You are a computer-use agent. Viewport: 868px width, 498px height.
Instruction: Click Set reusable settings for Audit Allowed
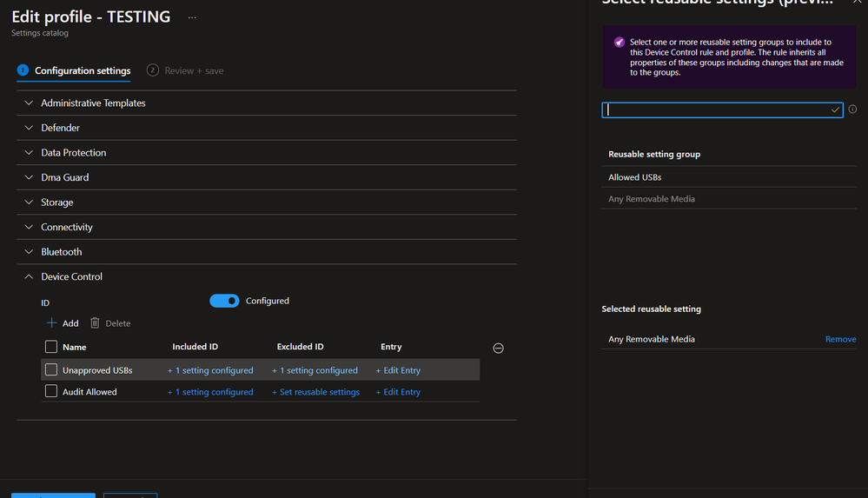(315, 392)
